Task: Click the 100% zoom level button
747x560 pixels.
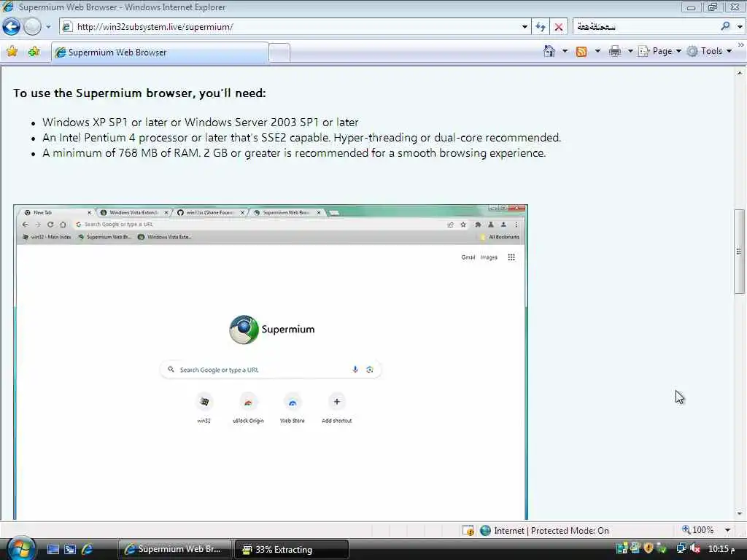Action: click(x=698, y=530)
